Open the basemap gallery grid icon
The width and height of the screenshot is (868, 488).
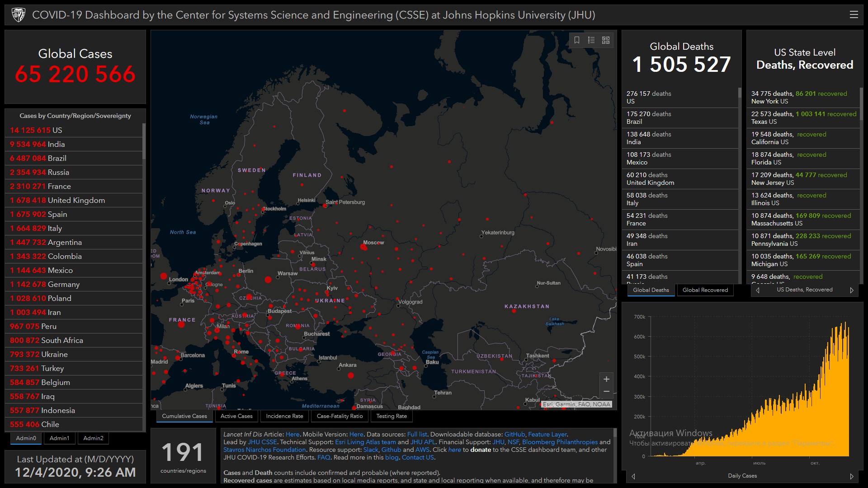tap(606, 40)
